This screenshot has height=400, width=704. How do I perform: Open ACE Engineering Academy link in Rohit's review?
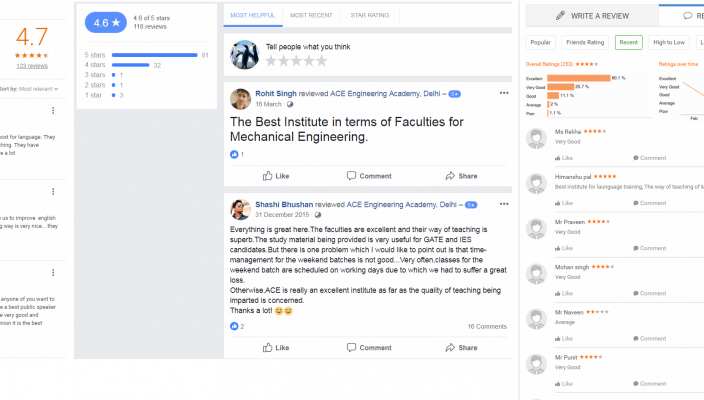tap(385, 93)
